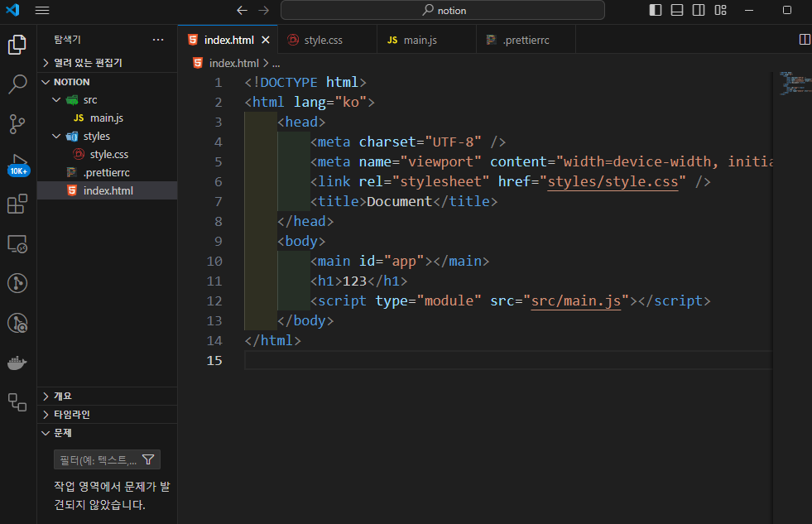Open style.css in the file tree
812x524 pixels.
(x=108, y=154)
